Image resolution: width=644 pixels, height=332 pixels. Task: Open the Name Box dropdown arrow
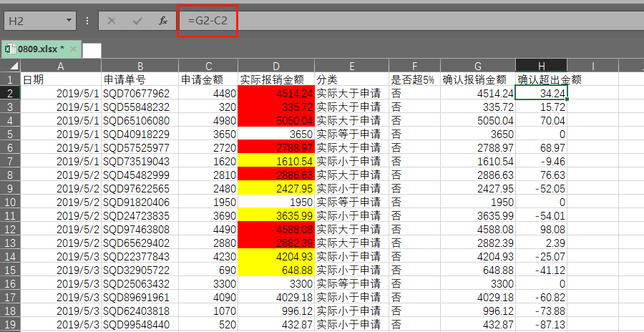(69, 20)
